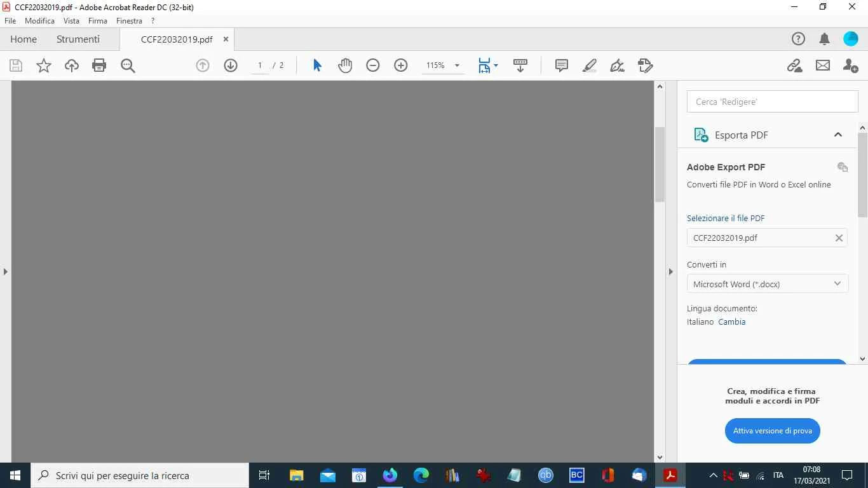Click the Windows taskbar search box
This screenshot has height=488, width=868.
coord(140,475)
